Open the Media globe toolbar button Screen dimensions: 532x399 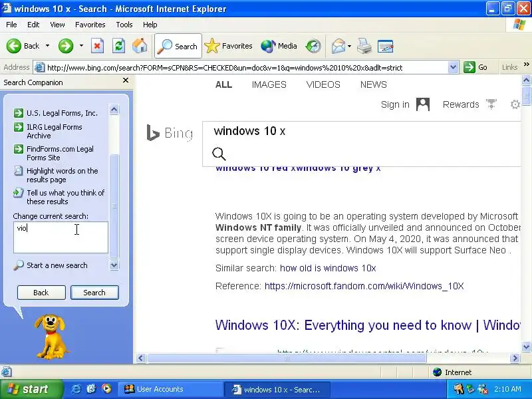tap(279, 46)
